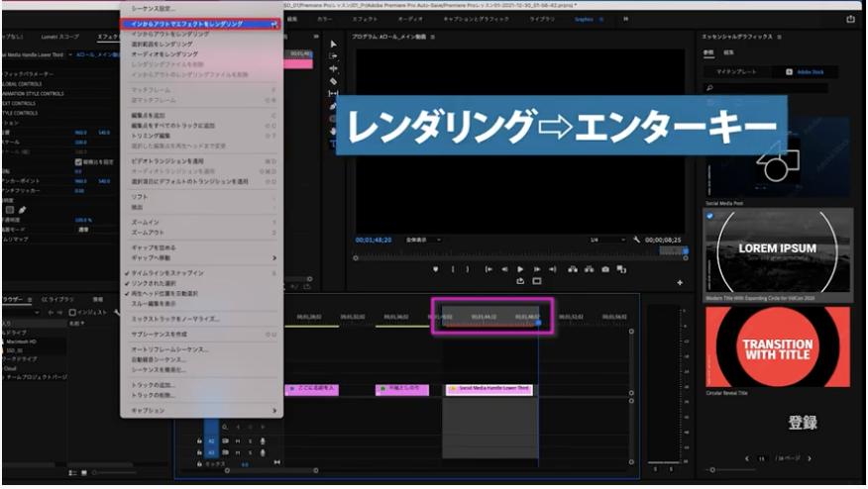This screenshot has width=868, height=489.
Task: Open the Captions submenu arrow
Action: tap(274, 411)
